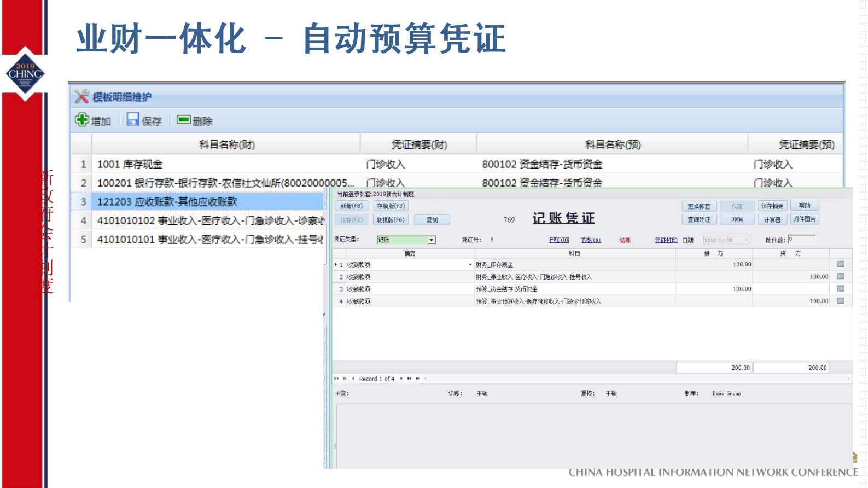Image resolution: width=868 pixels, height=488 pixels.
Task: Select row 3 '121203 应收账款-其他应收账款'
Action: click(x=197, y=202)
